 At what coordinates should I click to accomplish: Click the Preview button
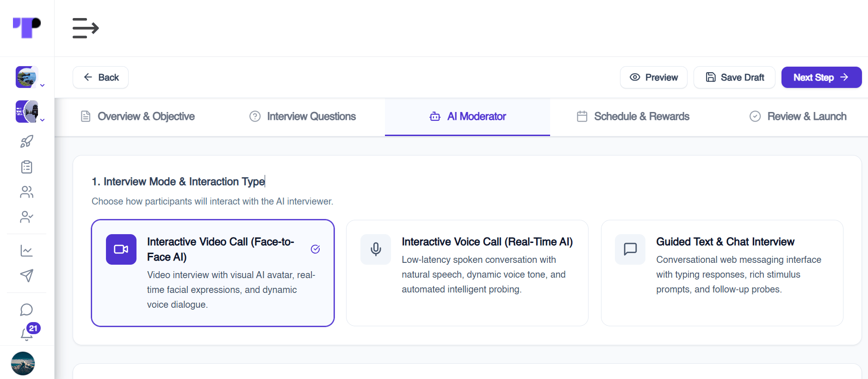click(654, 77)
